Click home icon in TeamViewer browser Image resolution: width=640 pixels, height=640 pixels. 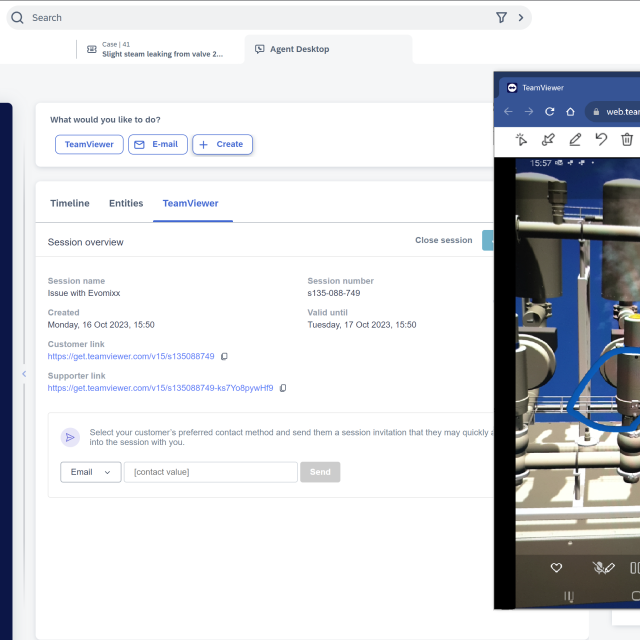click(571, 111)
